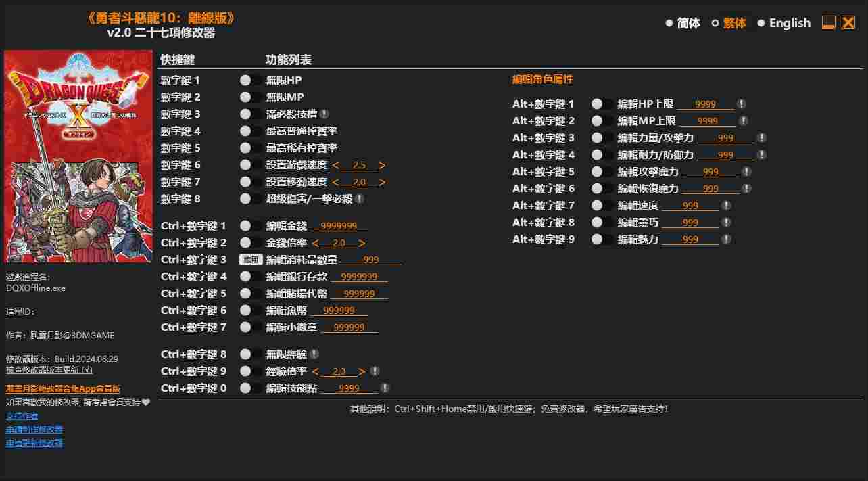
Task: Enable the 金錢倍率 toggle
Action: click(x=251, y=243)
